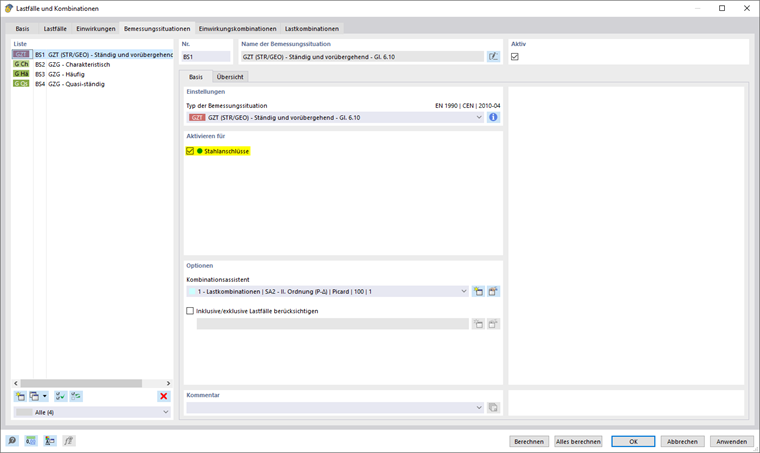
Task: Maximize the Lastfälle und Kombinationen window
Action: [722, 8]
